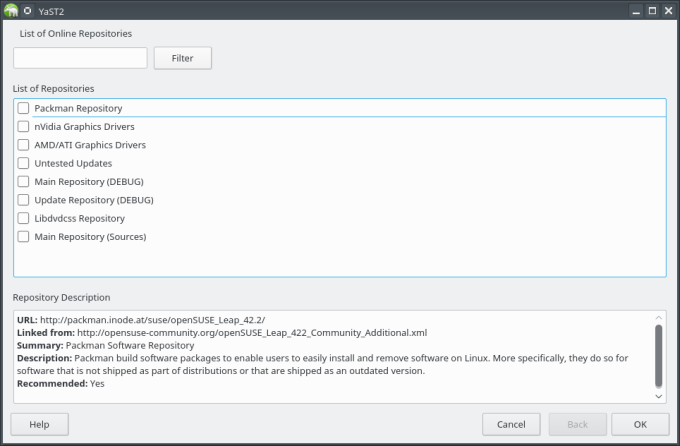
Task: Click the description scrollbar up arrow
Action: [x=658, y=317]
